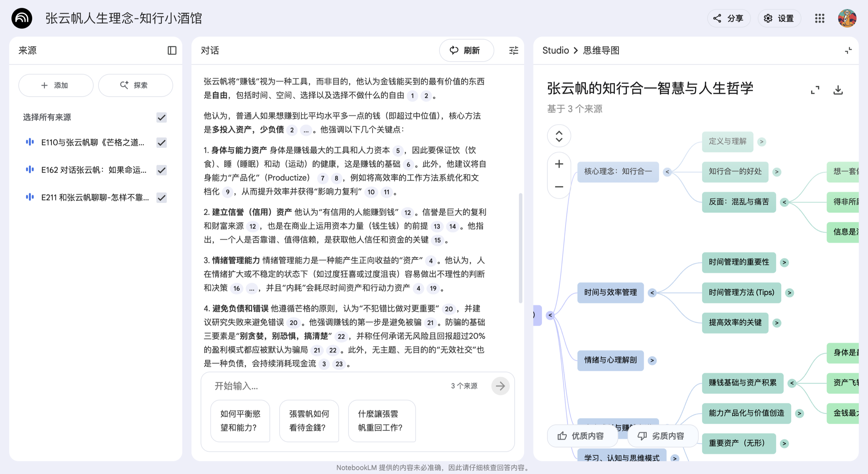868x474 pixels.
Task: Collapse the Studio panel corner icon
Action: click(x=848, y=51)
